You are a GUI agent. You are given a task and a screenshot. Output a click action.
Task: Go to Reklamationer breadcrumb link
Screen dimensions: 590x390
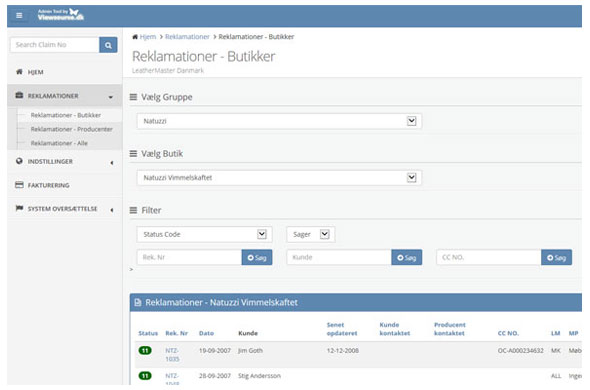click(187, 37)
